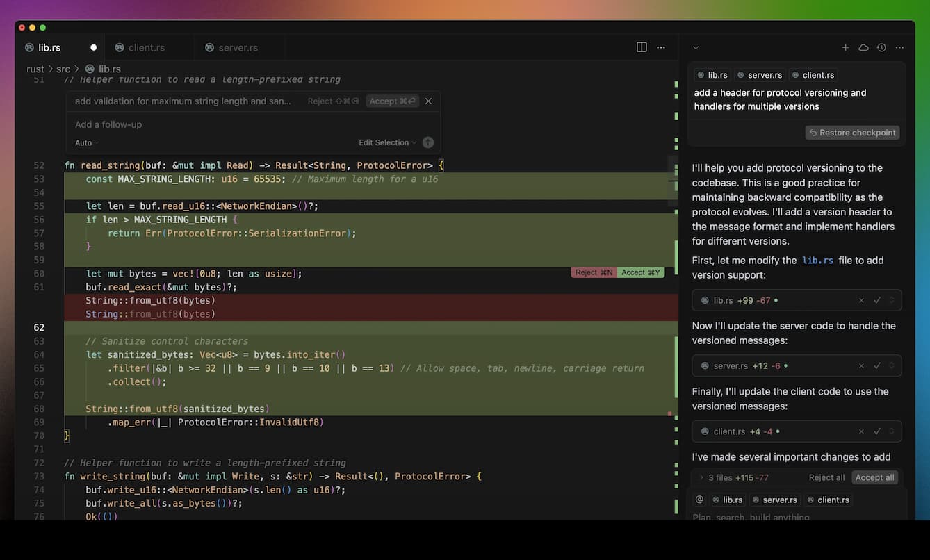Click the rust breadcrumb folder
The width and height of the screenshot is (930, 560).
pyautogui.click(x=35, y=69)
